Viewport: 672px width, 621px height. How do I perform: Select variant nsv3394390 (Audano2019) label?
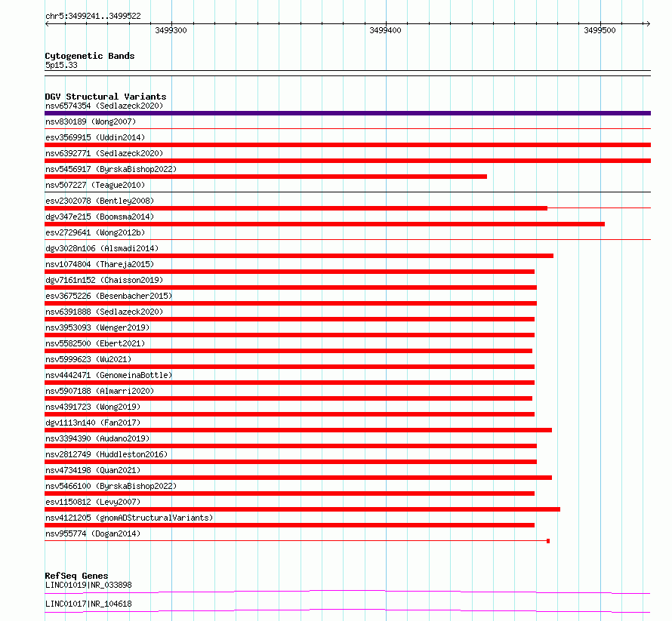point(97,438)
